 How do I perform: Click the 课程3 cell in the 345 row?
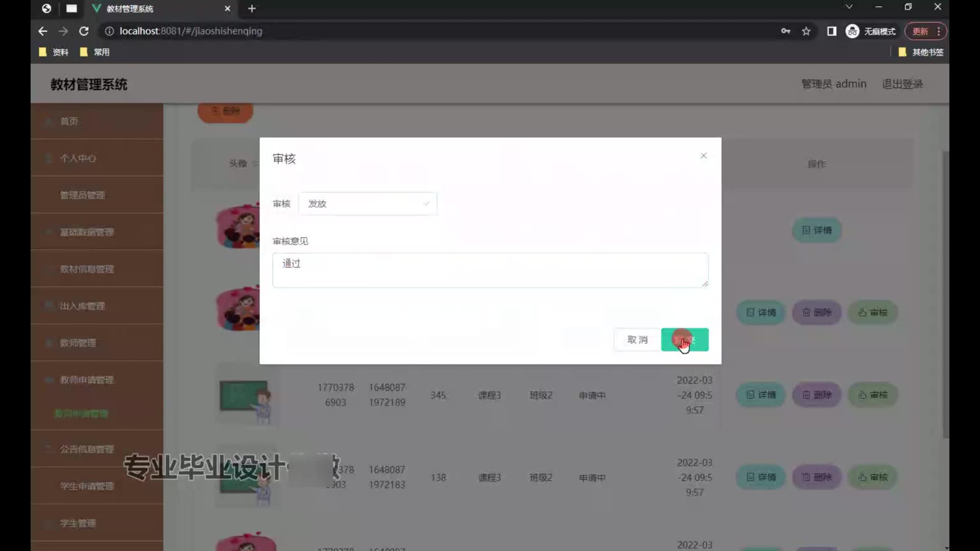click(x=489, y=395)
